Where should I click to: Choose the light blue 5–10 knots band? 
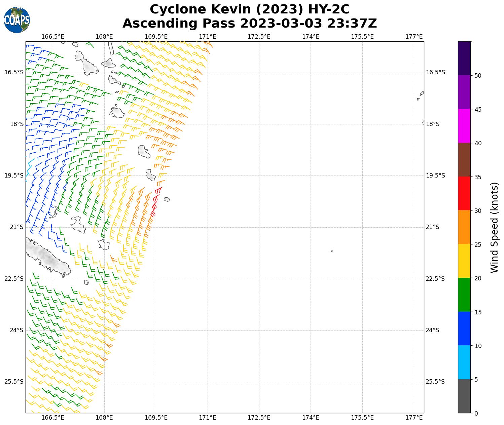pos(464,362)
